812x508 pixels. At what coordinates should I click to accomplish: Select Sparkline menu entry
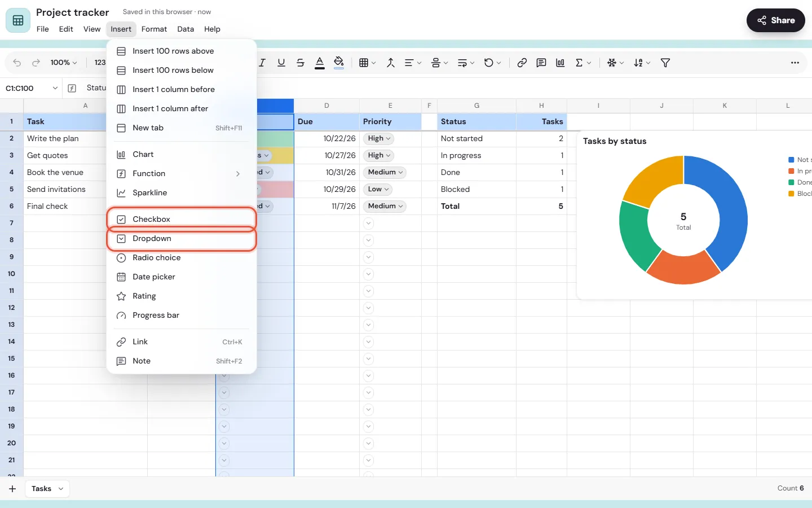pyautogui.click(x=182, y=192)
